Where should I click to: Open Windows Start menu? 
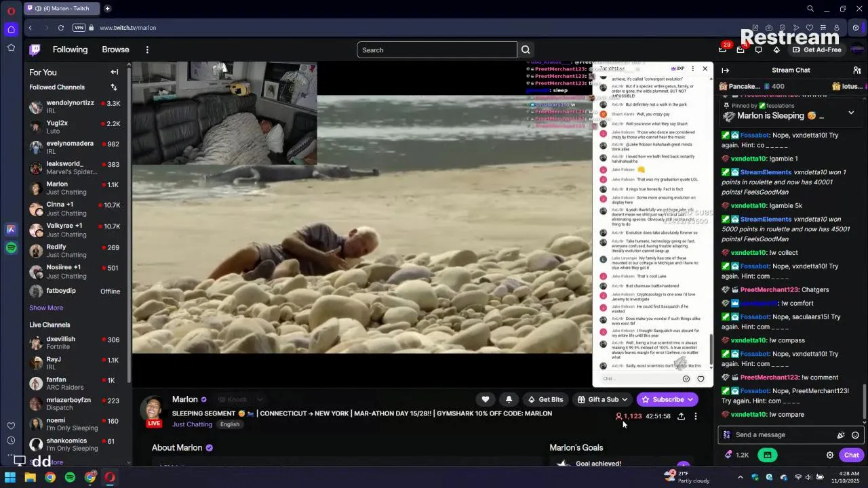9,477
